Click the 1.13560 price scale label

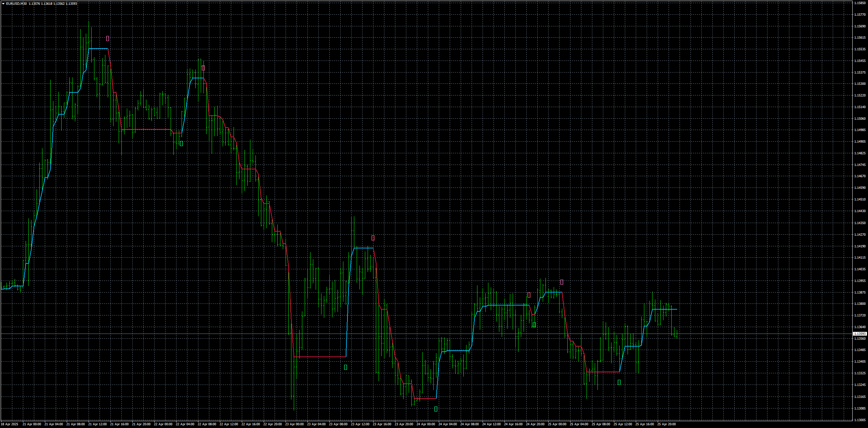860,339
